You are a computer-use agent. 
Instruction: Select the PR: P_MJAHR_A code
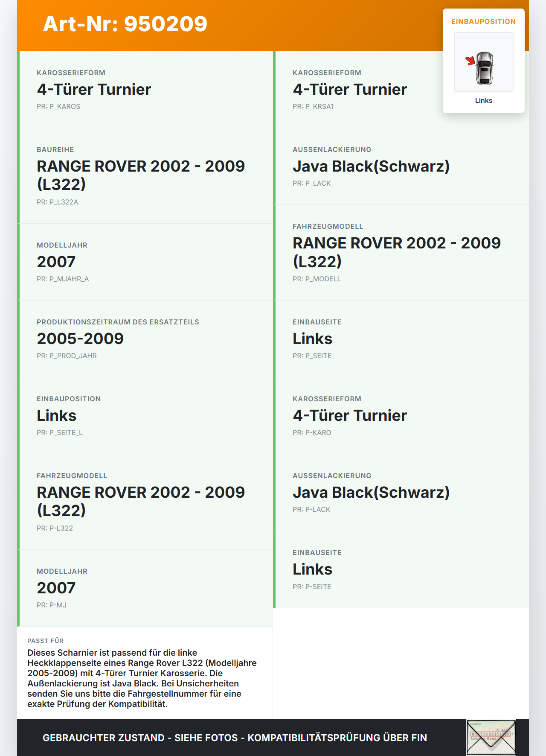coord(63,279)
